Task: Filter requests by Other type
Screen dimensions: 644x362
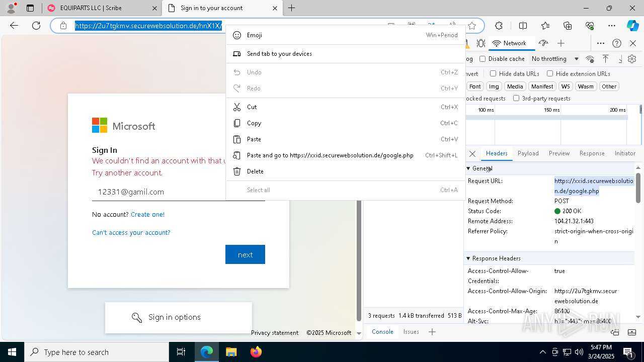Action: 609,86
